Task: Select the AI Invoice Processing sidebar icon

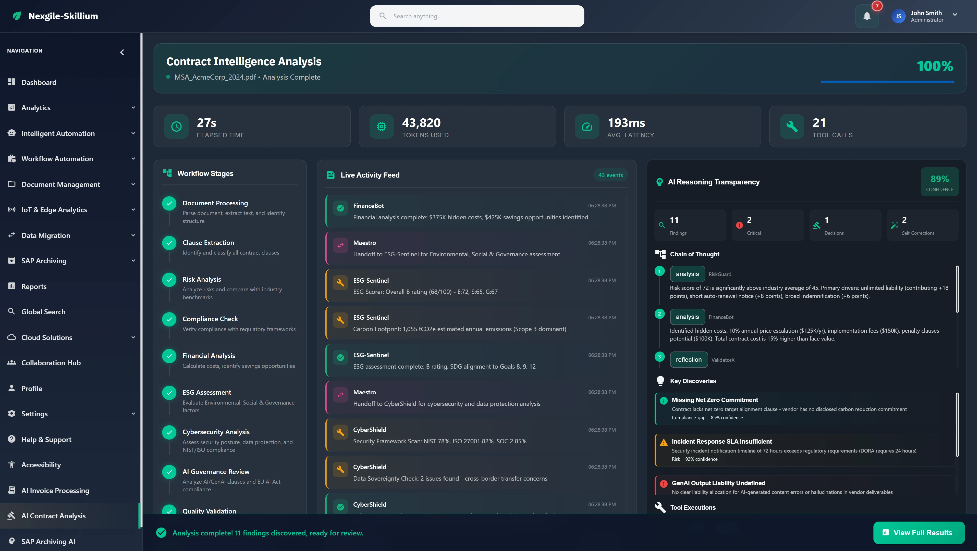Action: click(12, 490)
